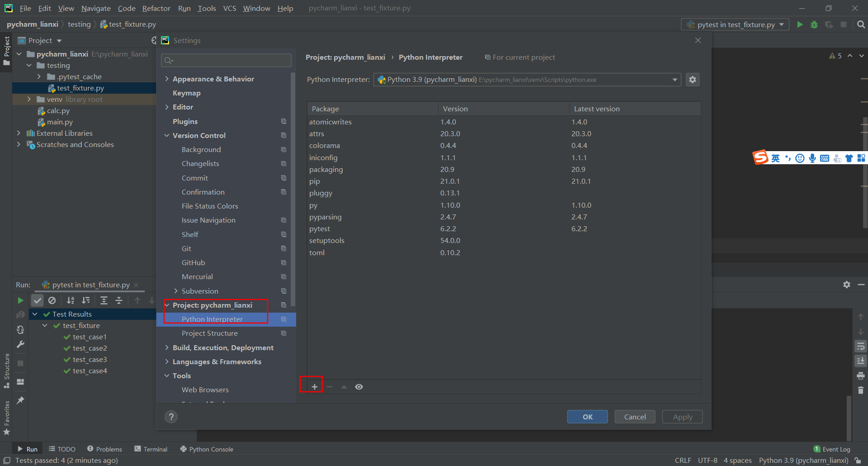Toggle scroll to end in Run output

tap(861, 361)
